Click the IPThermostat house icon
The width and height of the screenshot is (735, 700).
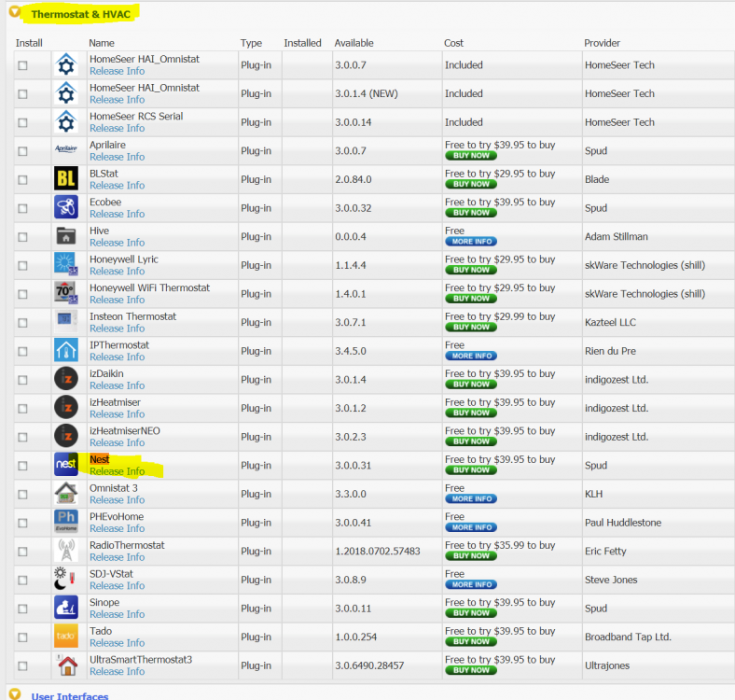click(x=65, y=350)
